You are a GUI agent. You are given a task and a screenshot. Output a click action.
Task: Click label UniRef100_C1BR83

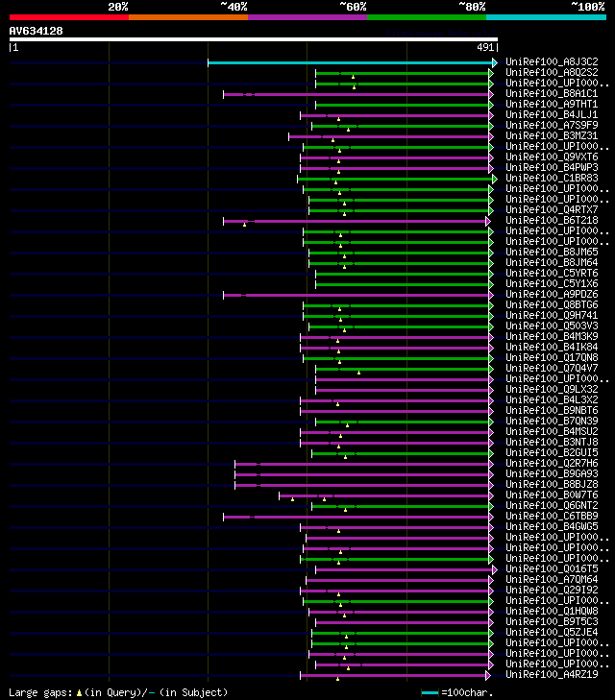[x=552, y=179]
